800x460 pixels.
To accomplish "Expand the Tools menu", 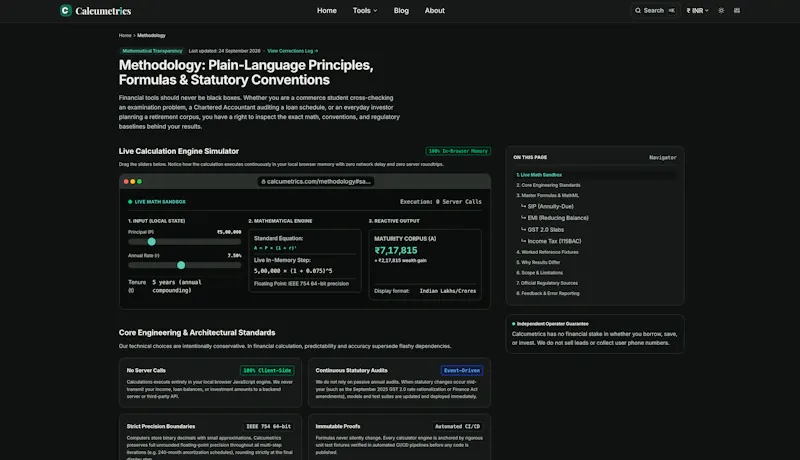I will tap(365, 10).
